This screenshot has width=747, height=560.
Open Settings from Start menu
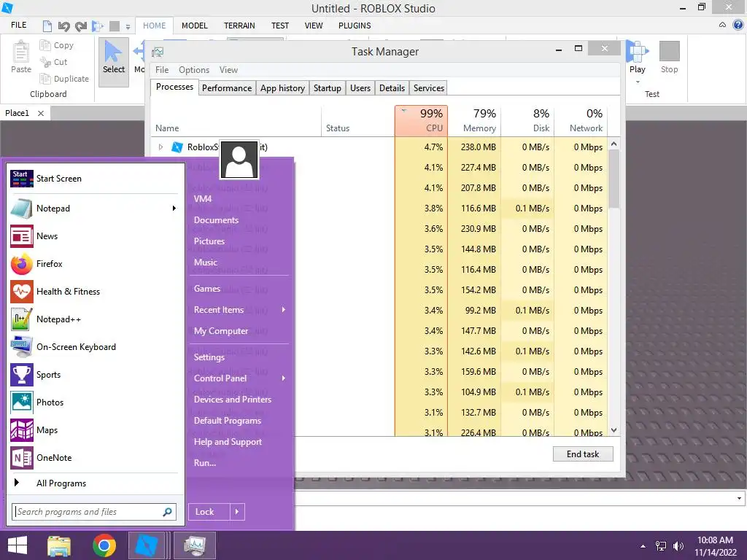(209, 357)
